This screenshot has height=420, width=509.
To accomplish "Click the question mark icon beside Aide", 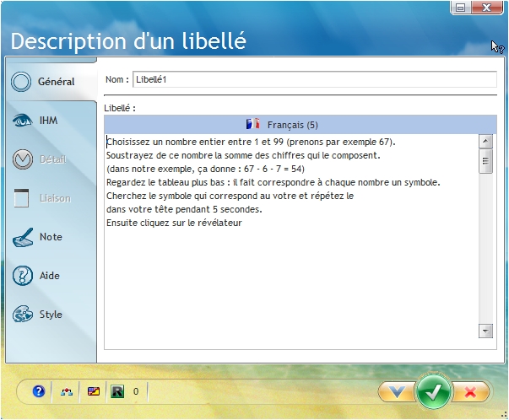I will click(22, 275).
